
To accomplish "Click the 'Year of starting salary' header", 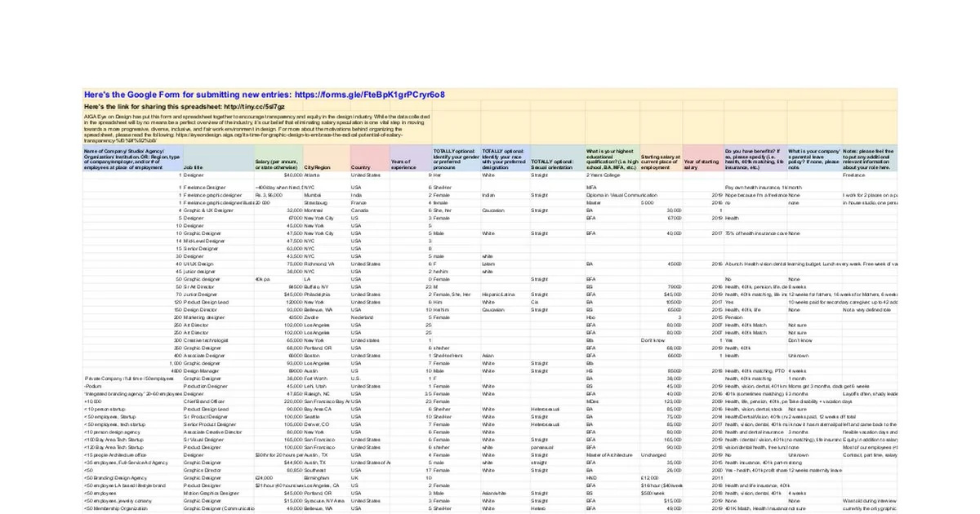I will tap(703, 159).
